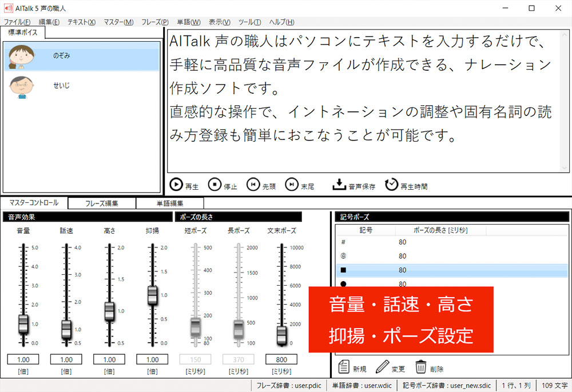Click the 抑揚 value field
Viewport: 572px width, 392px height.
pos(153,359)
